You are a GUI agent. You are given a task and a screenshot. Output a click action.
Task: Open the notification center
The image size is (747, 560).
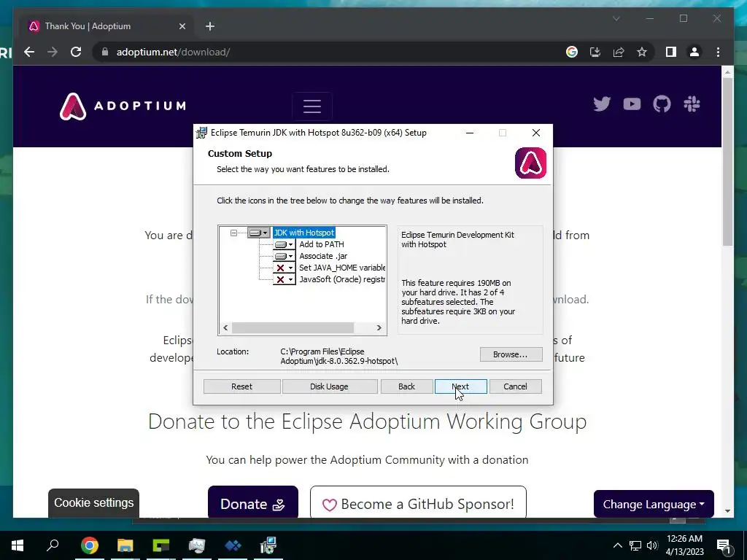[724, 545]
